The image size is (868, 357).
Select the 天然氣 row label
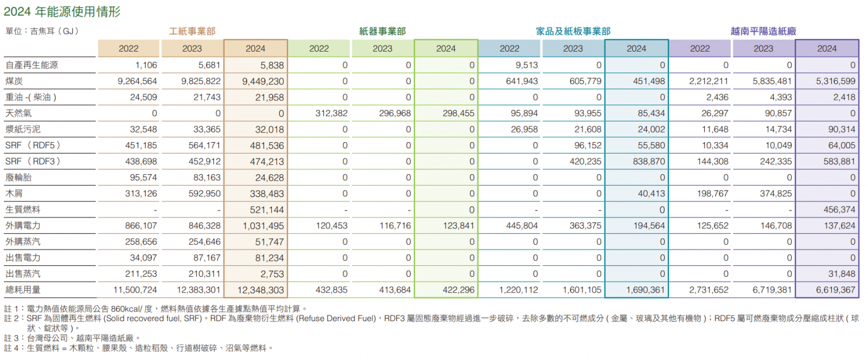(x=19, y=113)
